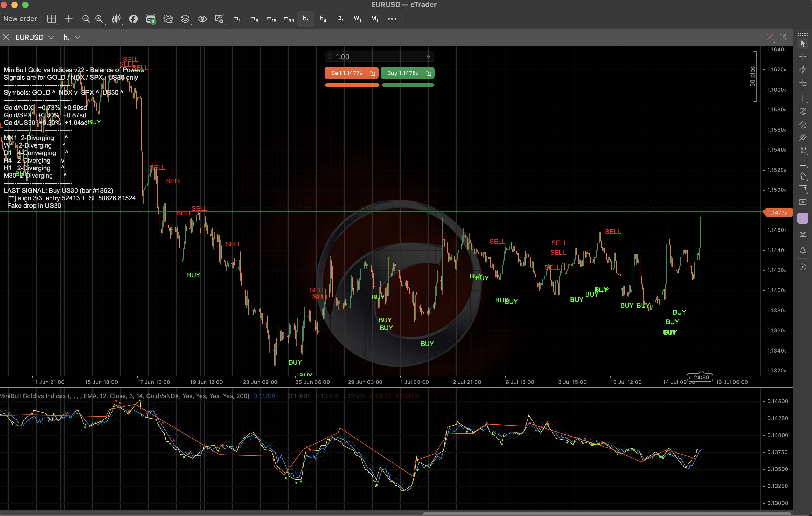Expand the h1 period dropdown in chart tab

(78, 37)
